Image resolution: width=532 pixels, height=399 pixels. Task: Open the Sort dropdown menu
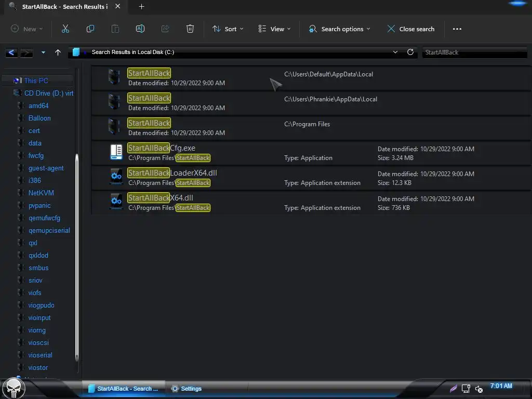(228, 29)
